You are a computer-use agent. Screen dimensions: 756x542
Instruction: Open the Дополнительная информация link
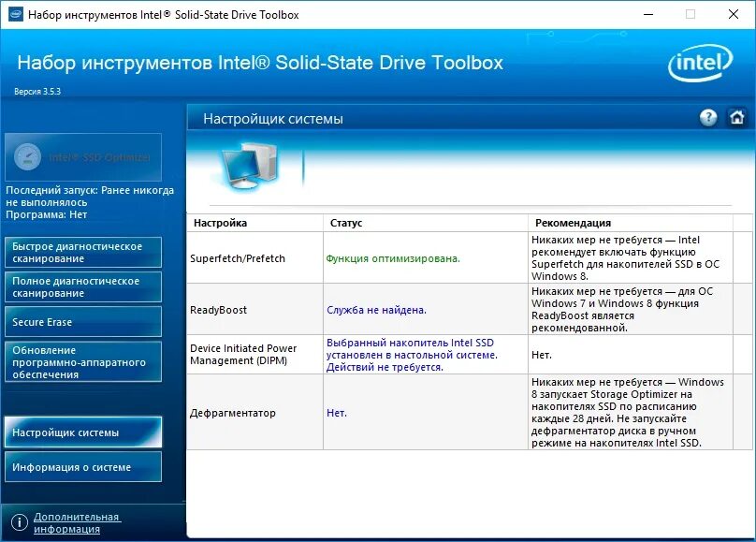(x=77, y=522)
